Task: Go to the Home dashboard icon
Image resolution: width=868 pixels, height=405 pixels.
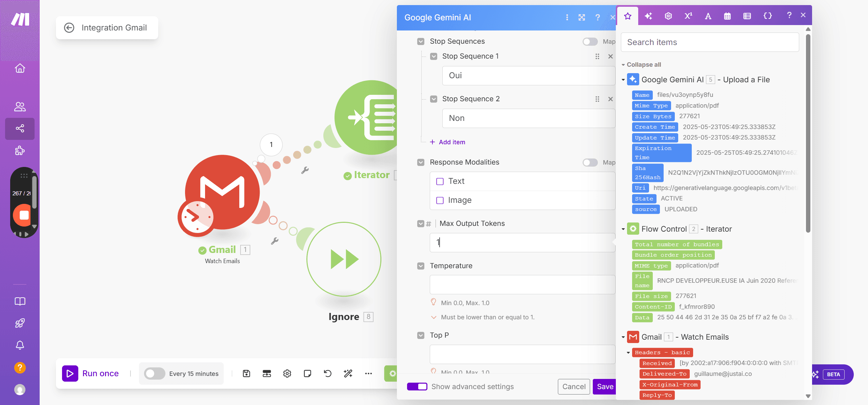Action: 20,68
